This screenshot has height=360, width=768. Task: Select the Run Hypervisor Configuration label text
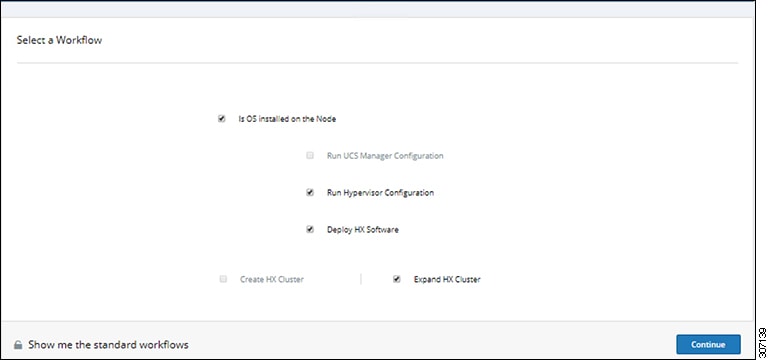[x=380, y=193]
